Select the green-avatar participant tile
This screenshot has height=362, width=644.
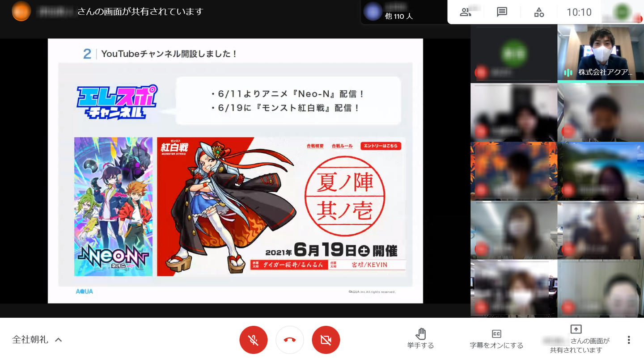(x=514, y=53)
